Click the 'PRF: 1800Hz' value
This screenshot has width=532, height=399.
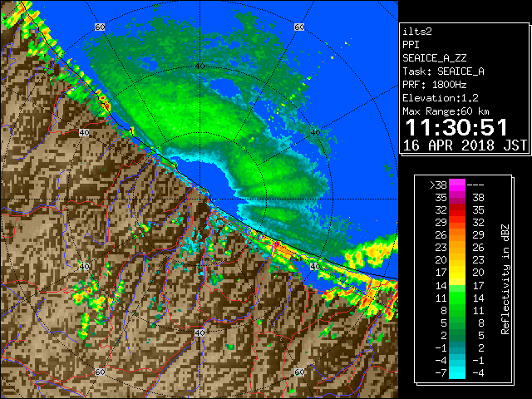(434, 85)
